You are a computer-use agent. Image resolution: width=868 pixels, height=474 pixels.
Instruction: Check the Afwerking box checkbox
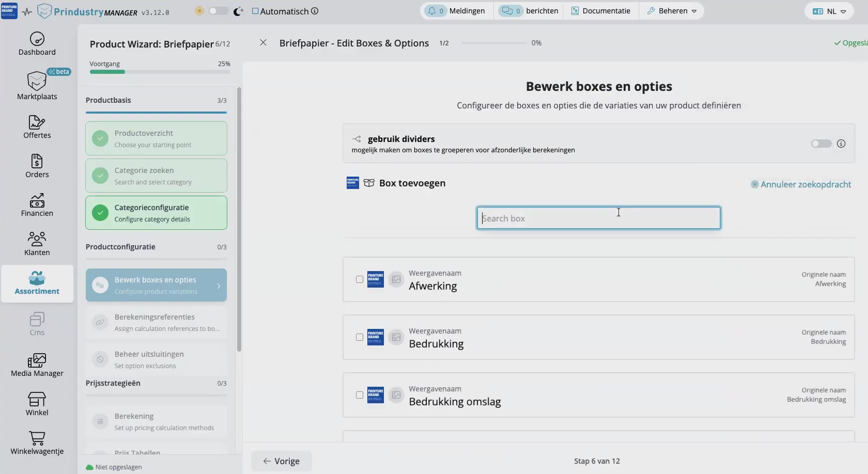coord(360,279)
